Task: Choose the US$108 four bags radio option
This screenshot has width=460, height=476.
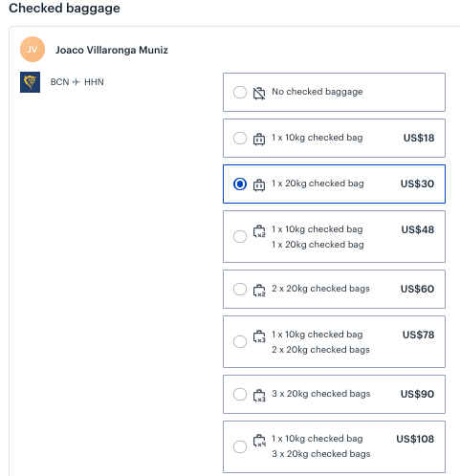Action: tap(240, 446)
